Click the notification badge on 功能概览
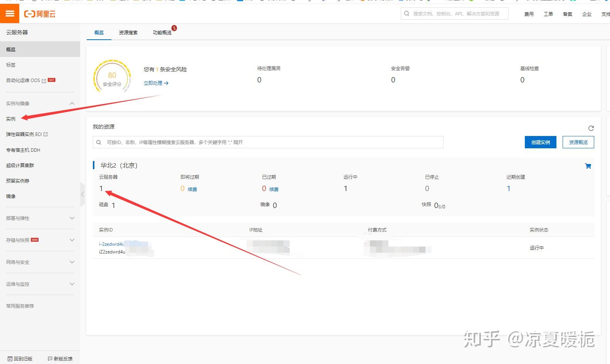610x364 pixels. (174, 28)
